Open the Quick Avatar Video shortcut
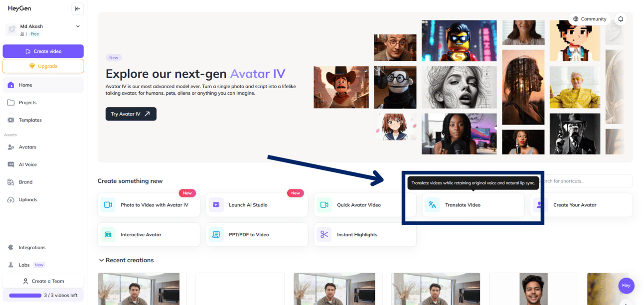Viewport: 644px width, 305px height. (365, 205)
